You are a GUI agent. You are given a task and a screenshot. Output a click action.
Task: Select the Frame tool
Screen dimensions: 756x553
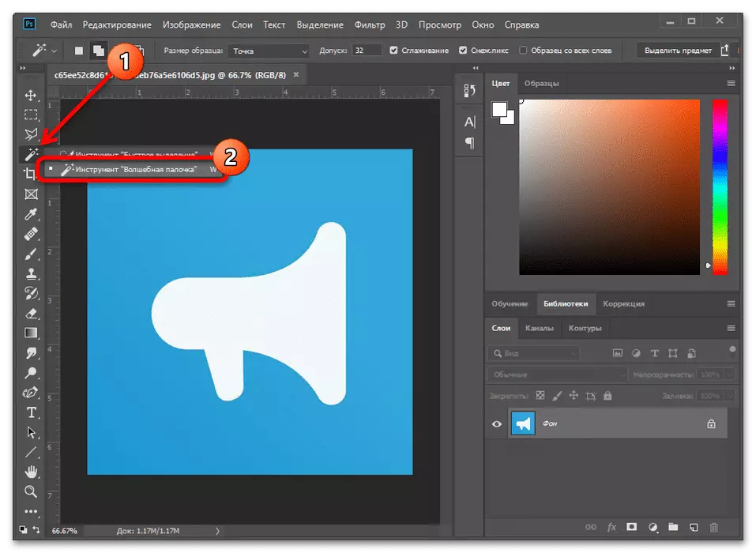pos(31,194)
